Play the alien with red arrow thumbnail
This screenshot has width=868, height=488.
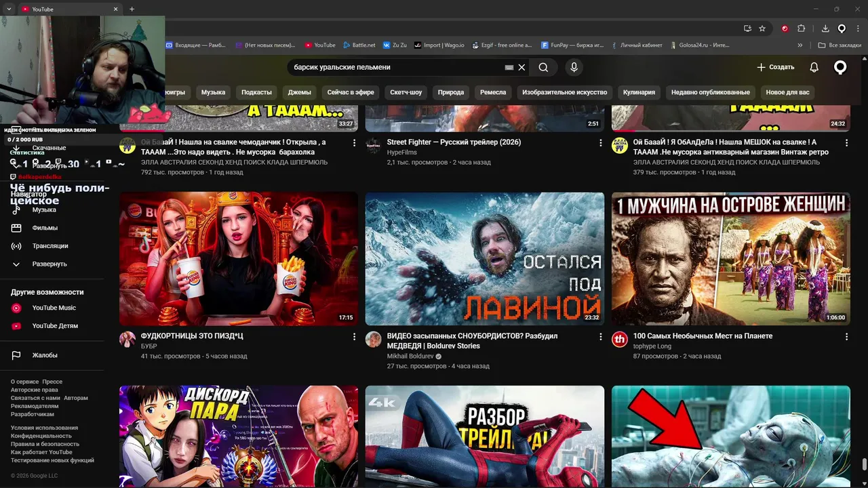[731, 436]
